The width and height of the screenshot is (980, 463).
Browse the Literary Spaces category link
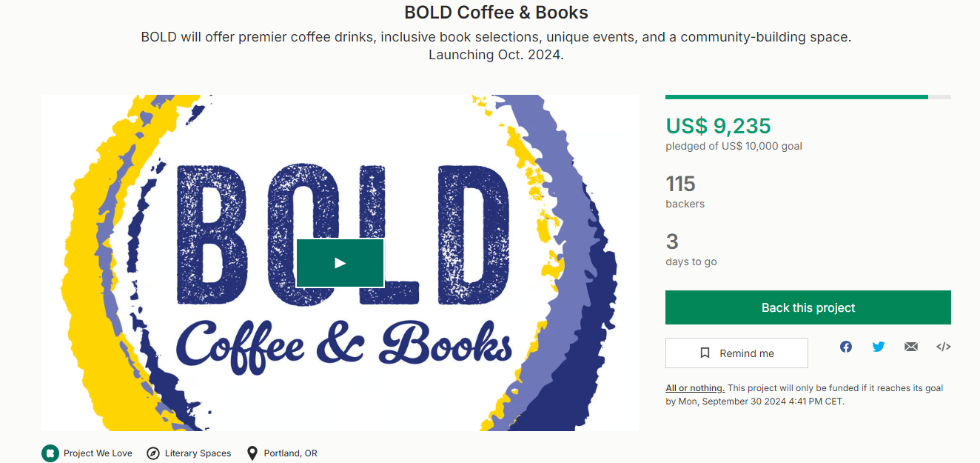tap(198, 453)
